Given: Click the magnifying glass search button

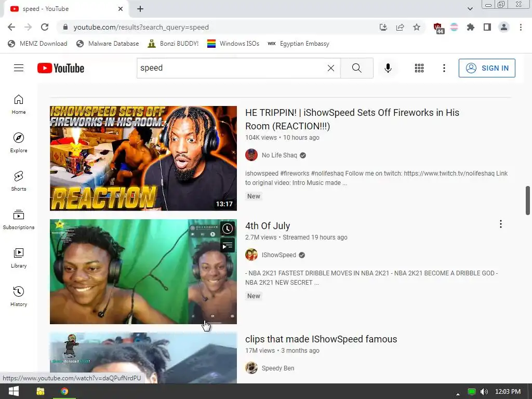Looking at the screenshot, I should (356, 68).
